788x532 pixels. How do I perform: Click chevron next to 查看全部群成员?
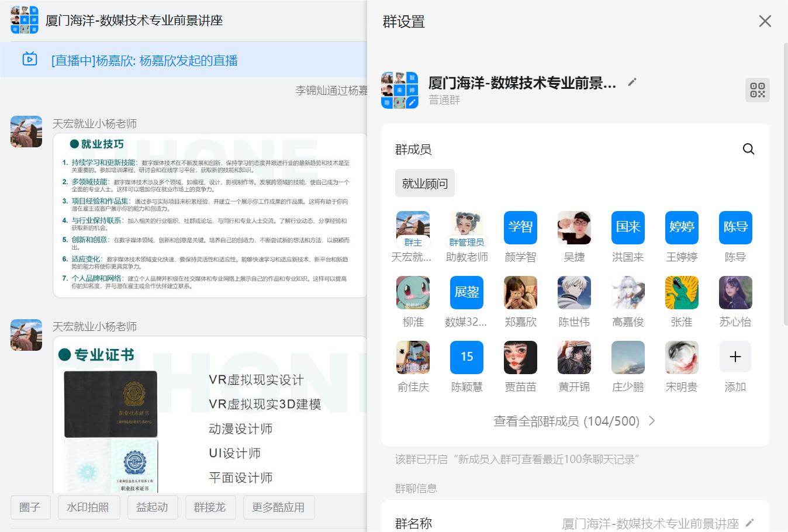tap(652, 421)
